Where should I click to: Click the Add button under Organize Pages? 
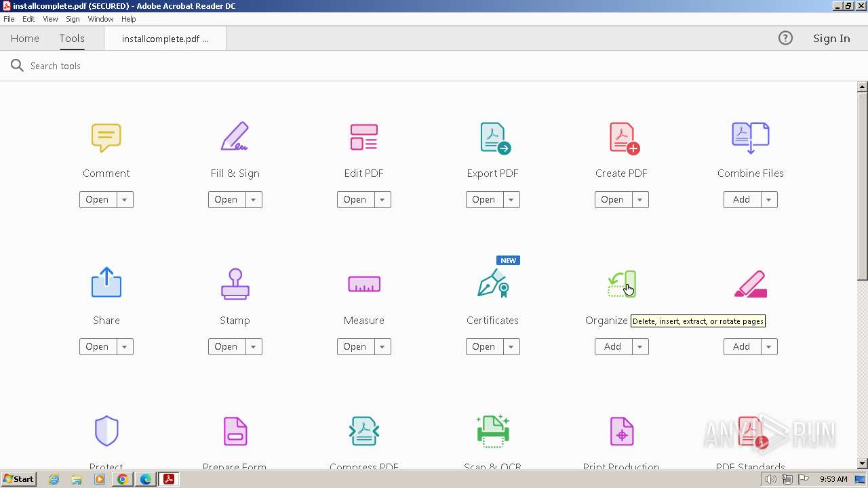(613, 347)
